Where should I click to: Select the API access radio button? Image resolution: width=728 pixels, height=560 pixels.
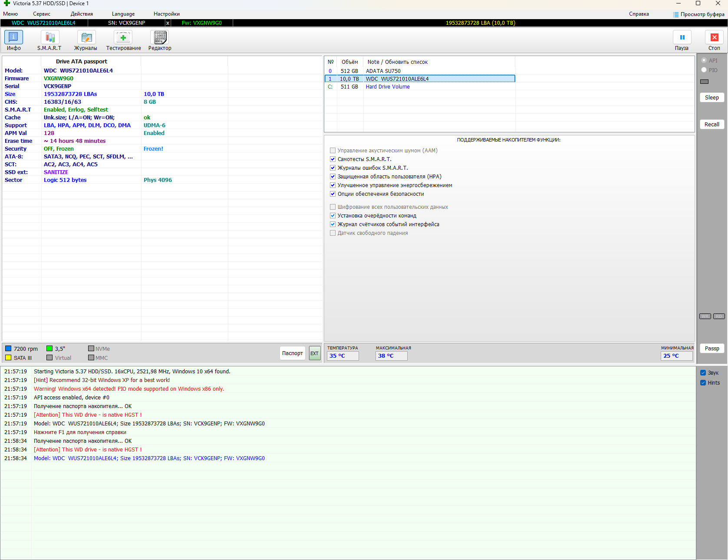(x=704, y=60)
